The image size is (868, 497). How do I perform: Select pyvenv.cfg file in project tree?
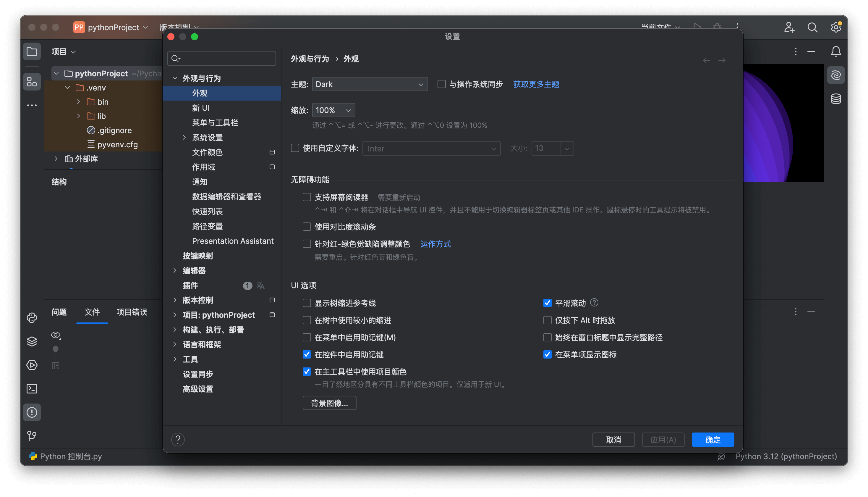tap(117, 144)
